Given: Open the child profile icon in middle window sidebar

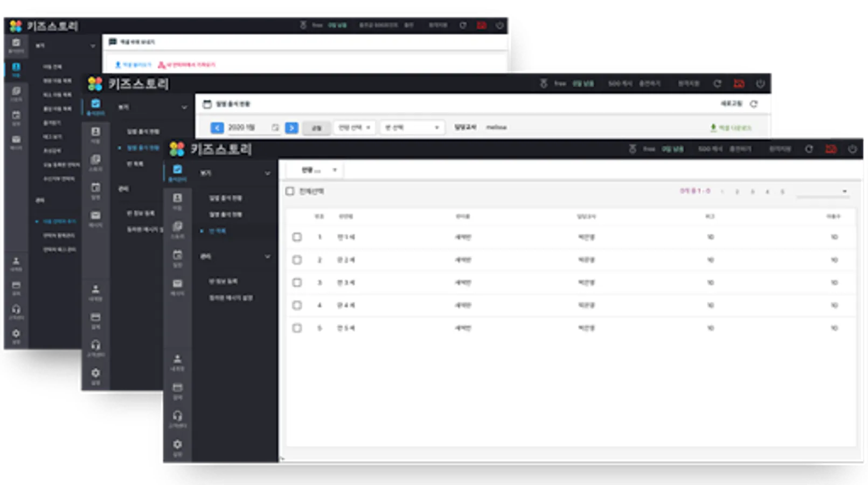Looking at the screenshot, I should pyautogui.click(x=95, y=131).
